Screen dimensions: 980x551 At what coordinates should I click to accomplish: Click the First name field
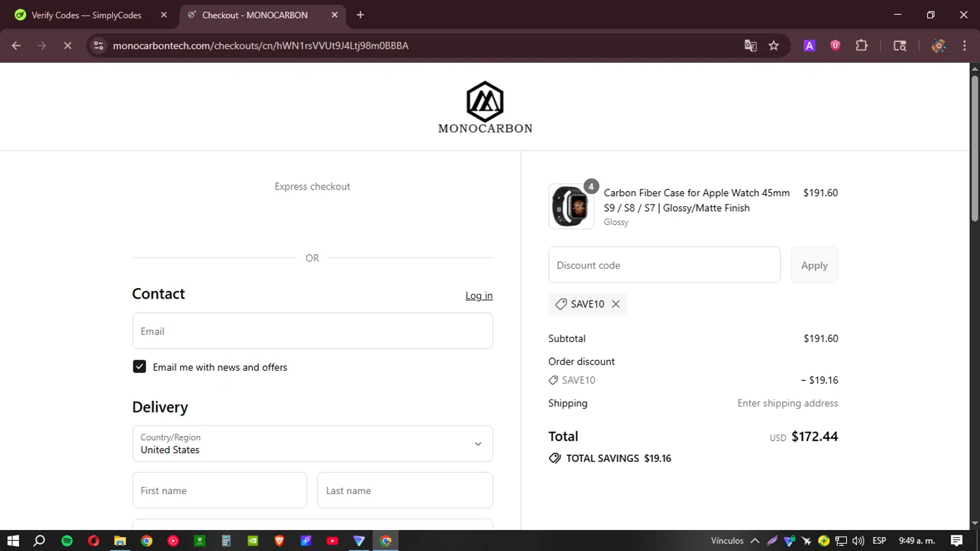point(220,490)
